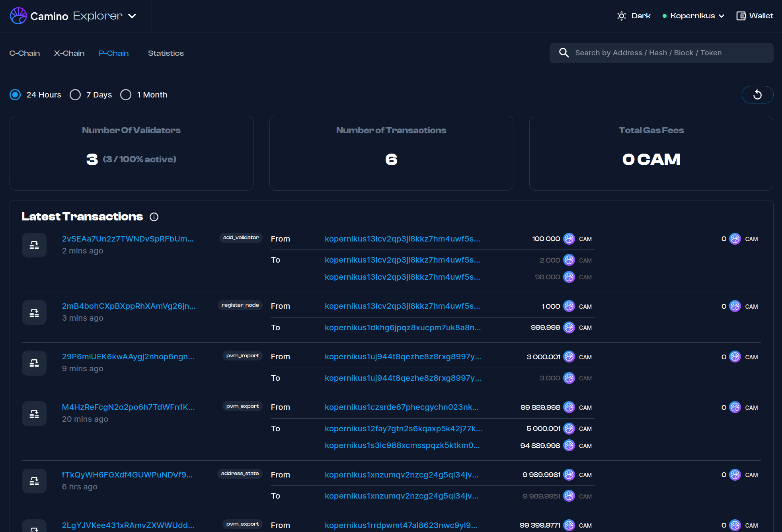This screenshot has height=532, width=782.
Task: Switch to the X-Chain tab
Action: tap(69, 53)
